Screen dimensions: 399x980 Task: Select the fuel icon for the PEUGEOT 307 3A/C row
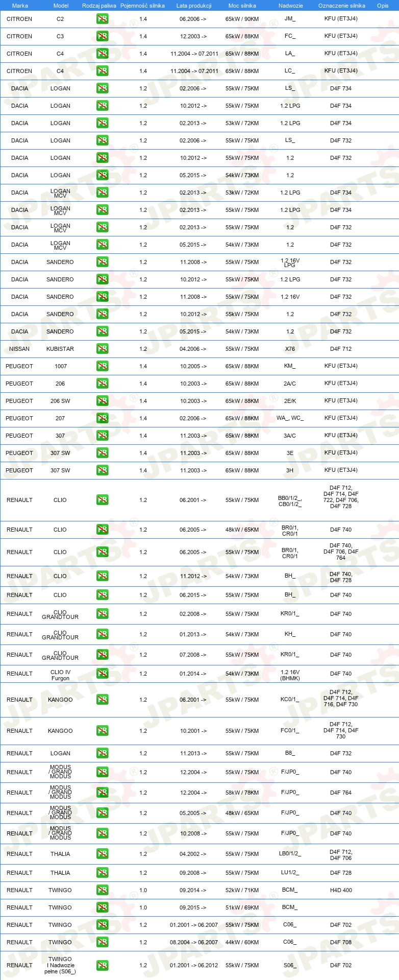click(x=103, y=436)
